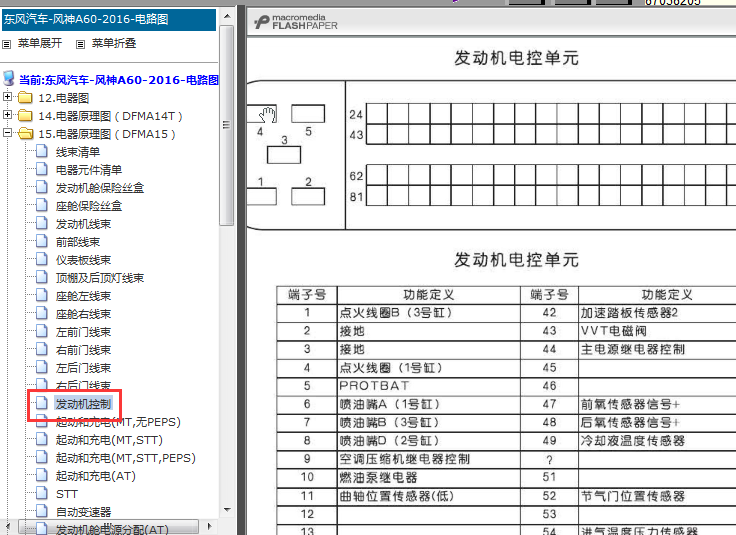Open the 前部线束 page
736x535 pixels.
click(x=78, y=242)
